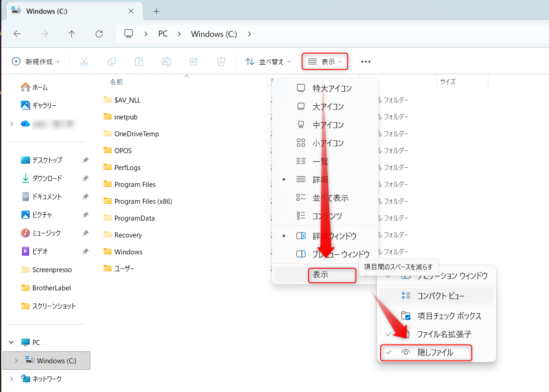Image resolution: width=549 pixels, height=392 pixels.
Task: Go up one folder level
Action: 72,34
